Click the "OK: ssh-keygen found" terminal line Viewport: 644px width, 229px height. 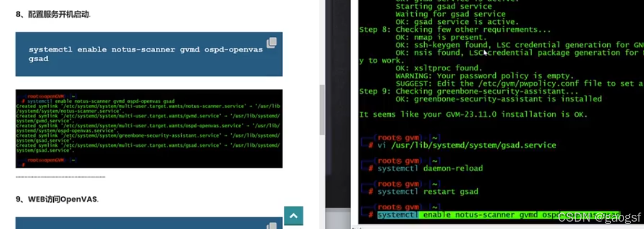[519, 45]
